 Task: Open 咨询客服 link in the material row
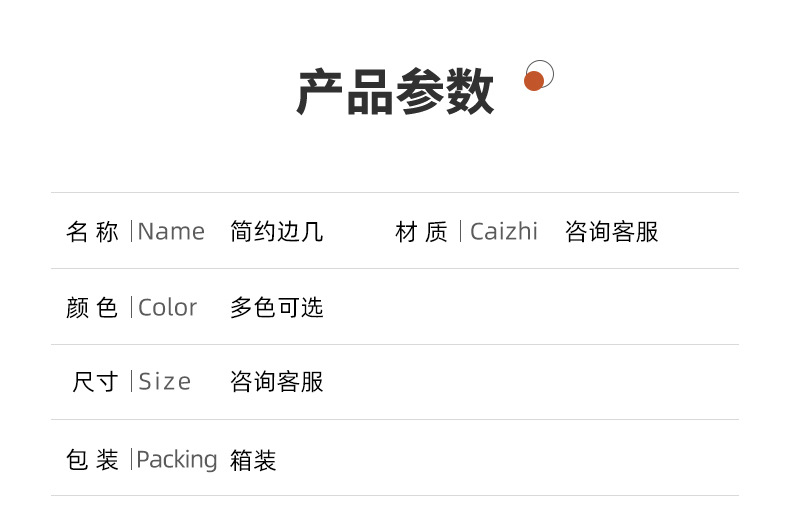coord(611,232)
